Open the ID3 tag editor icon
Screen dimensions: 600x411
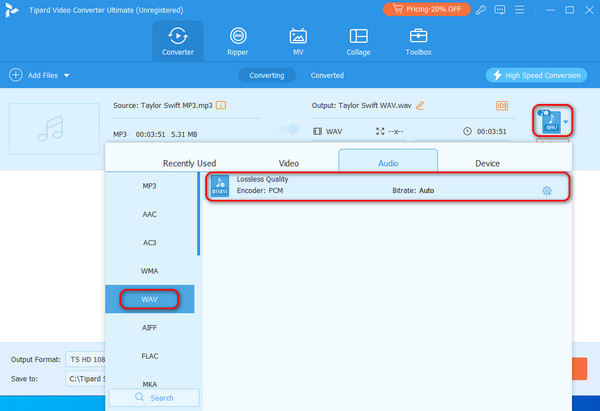502,106
